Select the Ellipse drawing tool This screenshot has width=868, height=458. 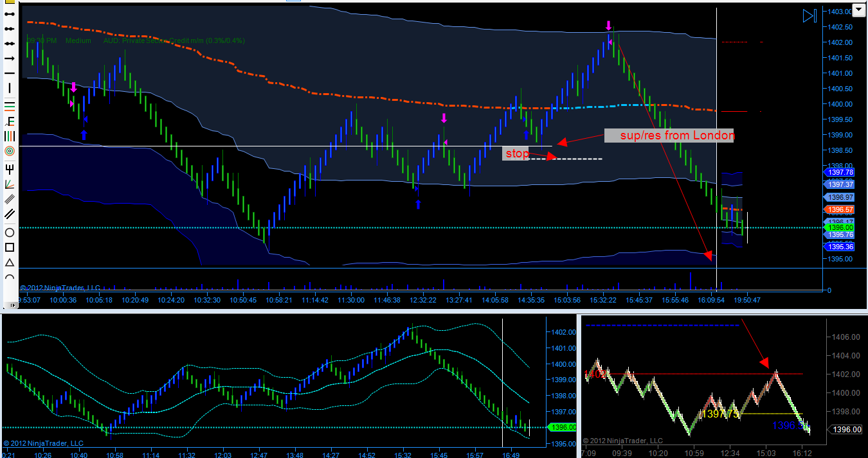click(10, 232)
